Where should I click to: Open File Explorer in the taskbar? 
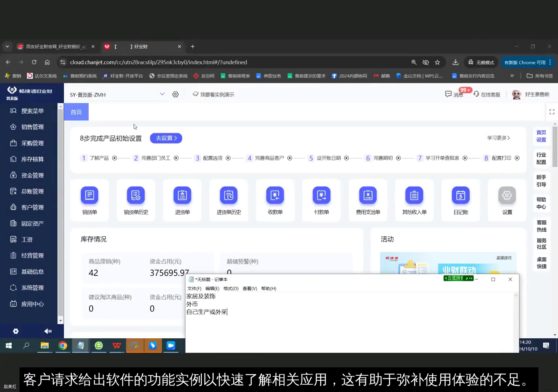click(45, 346)
